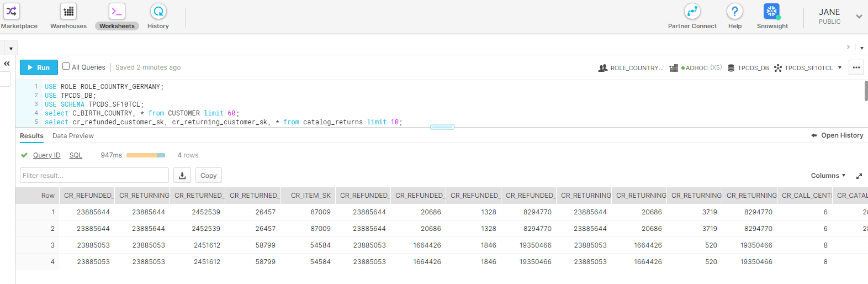This screenshot has width=868, height=284.
Task: Copy the results to clipboard
Action: pos(209,175)
